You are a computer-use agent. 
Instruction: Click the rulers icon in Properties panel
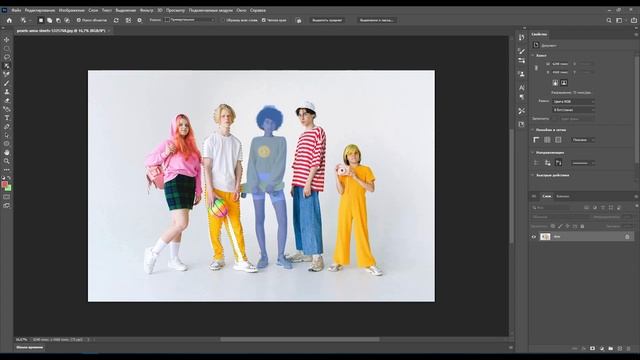point(536,140)
